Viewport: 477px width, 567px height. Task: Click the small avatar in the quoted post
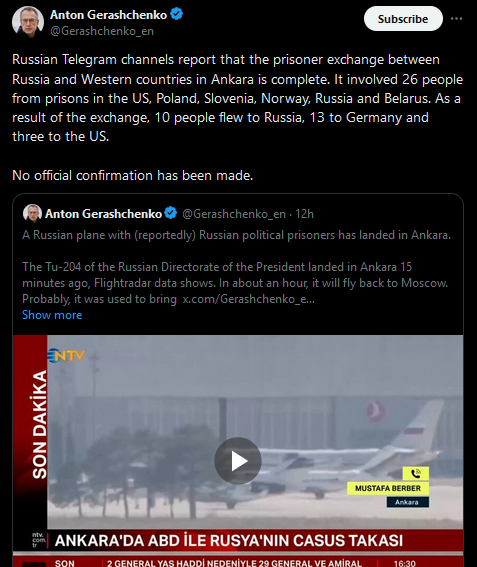[32, 213]
